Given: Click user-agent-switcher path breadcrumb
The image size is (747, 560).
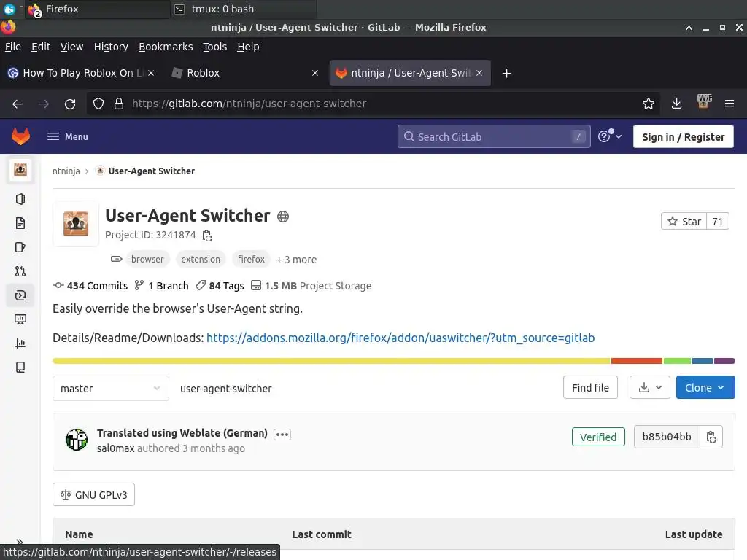Looking at the screenshot, I should pyautogui.click(x=226, y=389).
